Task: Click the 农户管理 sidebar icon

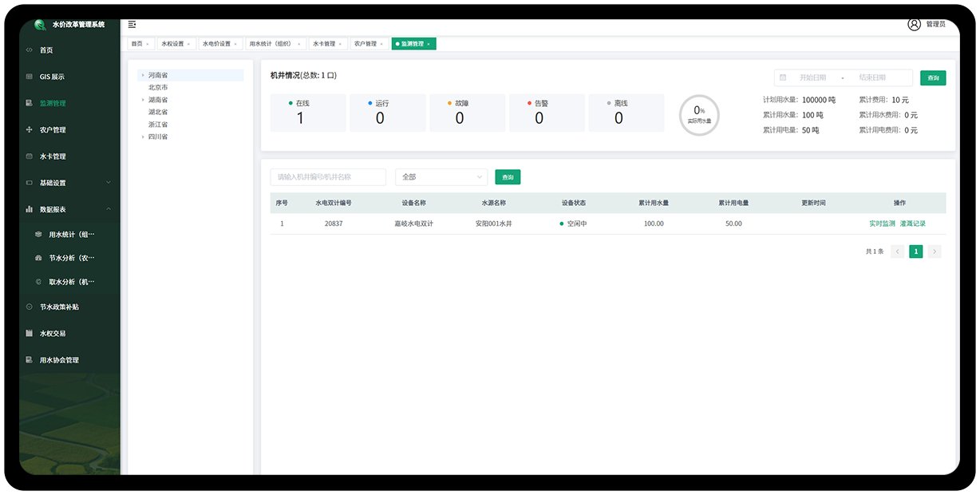Action: [x=30, y=130]
